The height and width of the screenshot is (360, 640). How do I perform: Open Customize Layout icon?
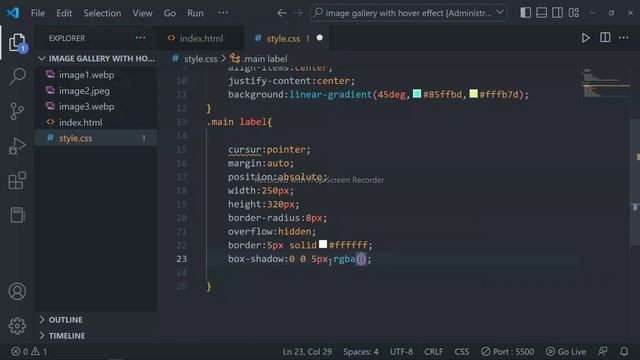[573, 13]
